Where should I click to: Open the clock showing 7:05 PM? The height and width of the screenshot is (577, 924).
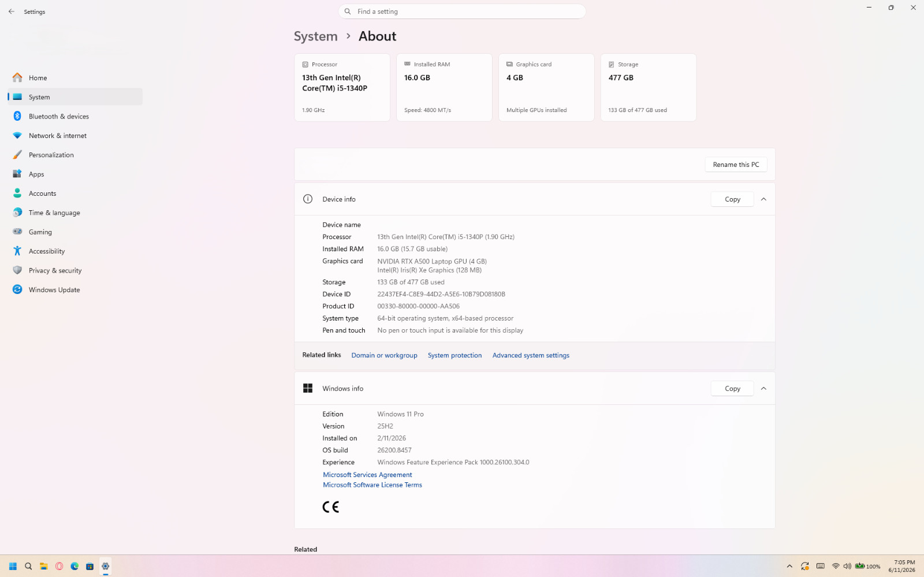[x=902, y=566]
